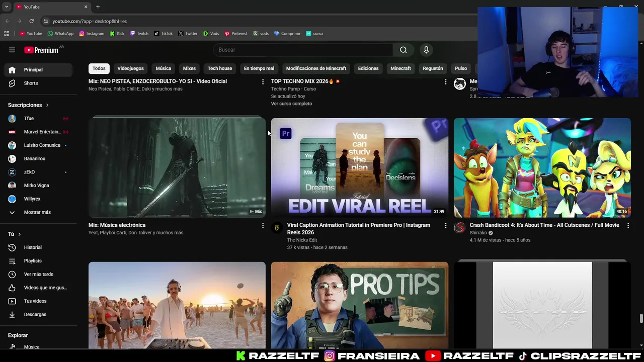The height and width of the screenshot is (362, 644).
Task: Open options for Crash Bandicoot 4 video
Action: pos(628,226)
